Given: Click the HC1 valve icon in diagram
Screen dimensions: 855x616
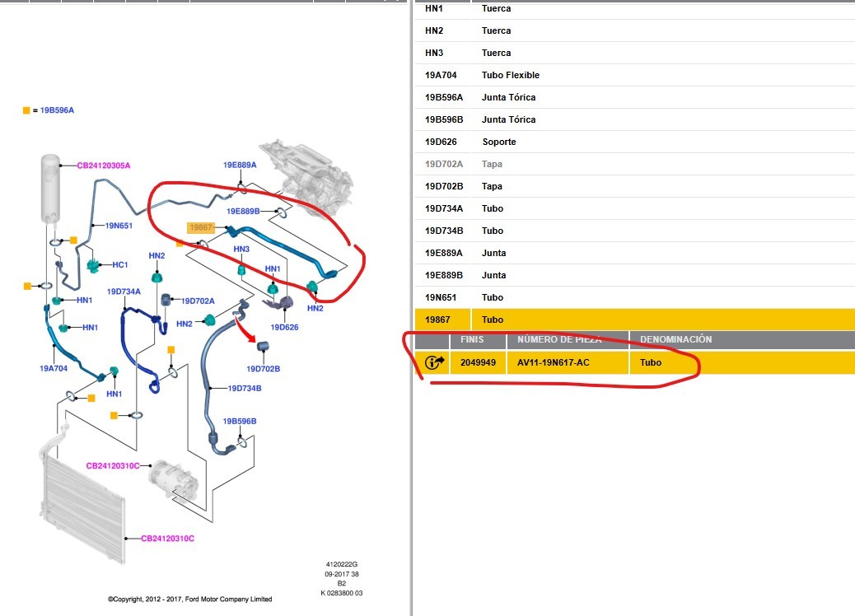Looking at the screenshot, I should (93, 265).
